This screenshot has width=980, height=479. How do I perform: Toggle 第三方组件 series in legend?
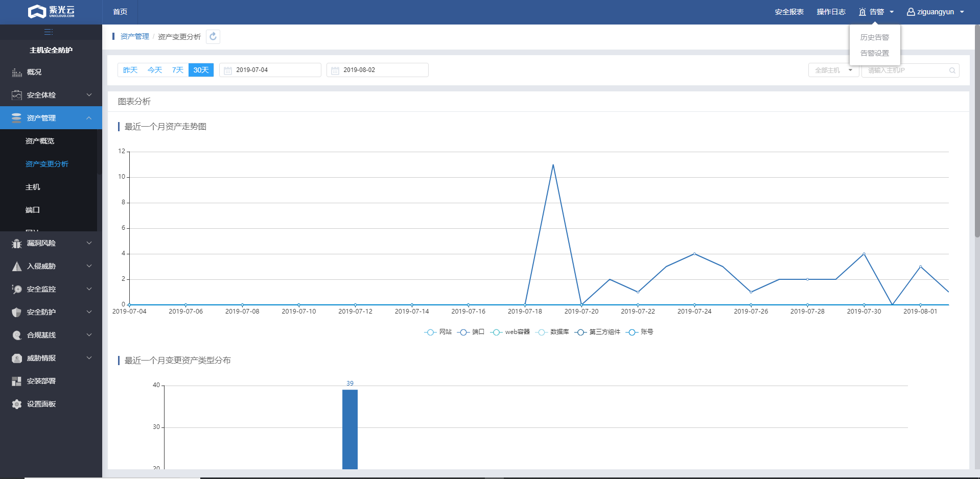[x=597, y=332]
